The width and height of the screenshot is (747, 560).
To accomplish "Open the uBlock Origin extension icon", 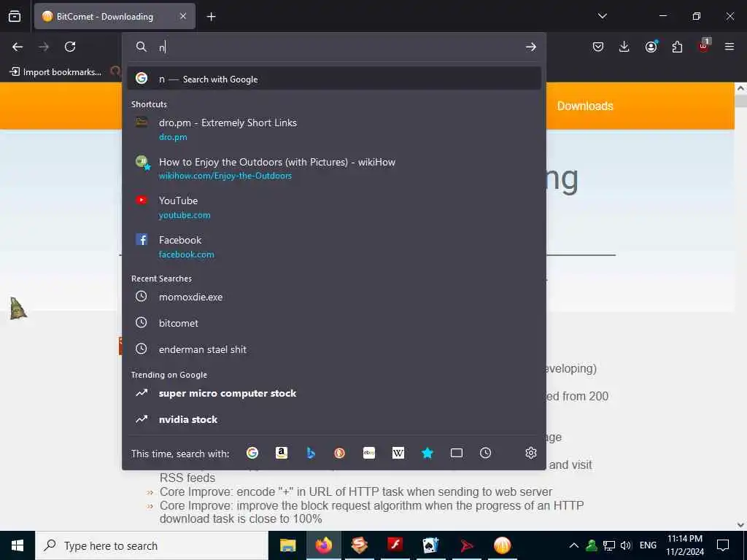I will coord(704,46).
